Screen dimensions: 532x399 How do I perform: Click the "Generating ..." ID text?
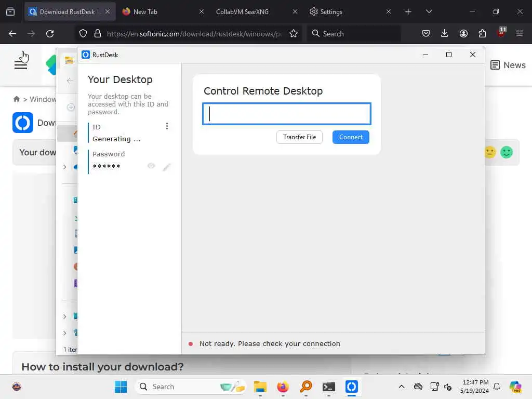coord(116,139)
